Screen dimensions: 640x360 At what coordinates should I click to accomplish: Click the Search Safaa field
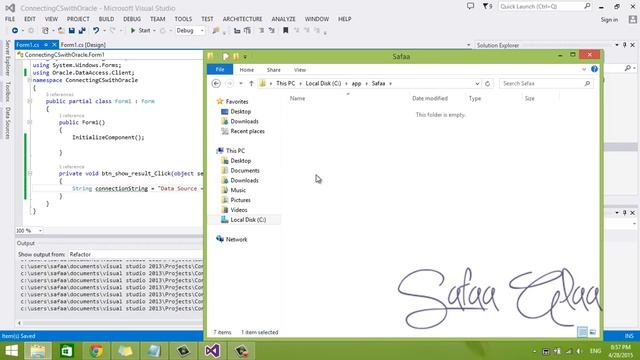click(x=546, y=84)
